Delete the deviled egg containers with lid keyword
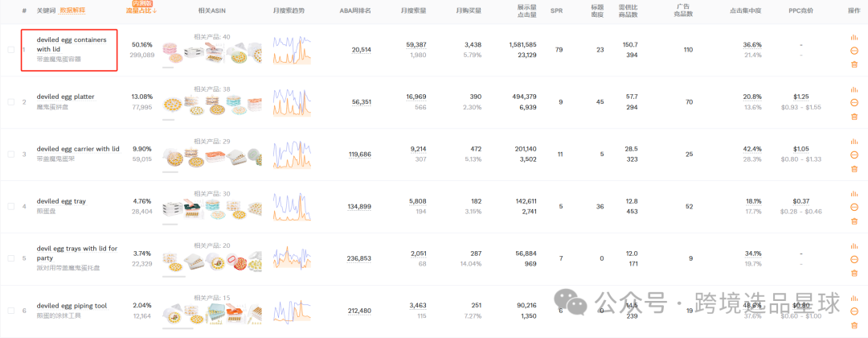The image size is (868, 338). tap(854, 64)
